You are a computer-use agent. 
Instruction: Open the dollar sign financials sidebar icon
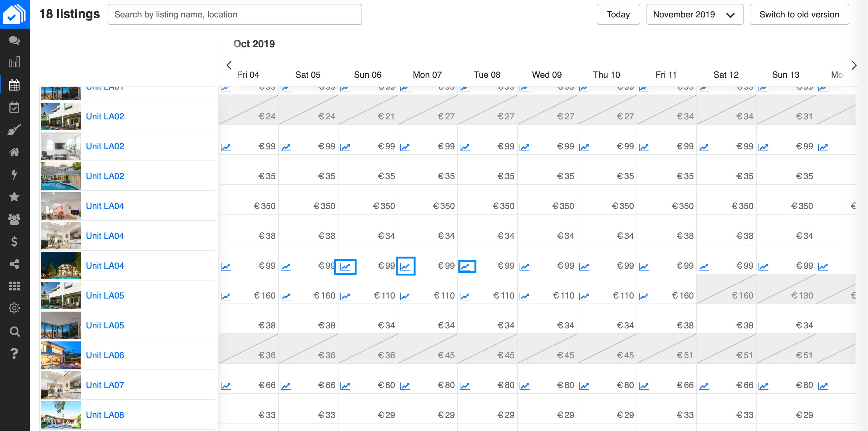coord(14,241)
